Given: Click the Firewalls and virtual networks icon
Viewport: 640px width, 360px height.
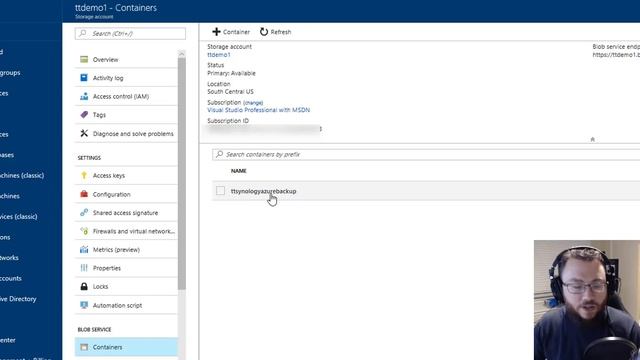Looking at the screenshot, I should tap(84, 231).
